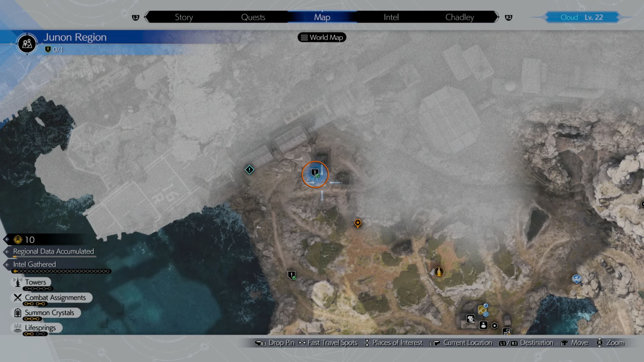Click the Regional Data Accumulated progress bar
644x362 pixels.
(x=54, y=257)
